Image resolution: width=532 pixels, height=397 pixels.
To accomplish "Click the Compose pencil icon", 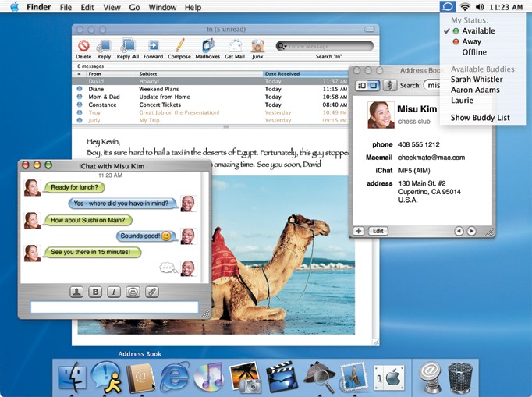I will 179,46.
